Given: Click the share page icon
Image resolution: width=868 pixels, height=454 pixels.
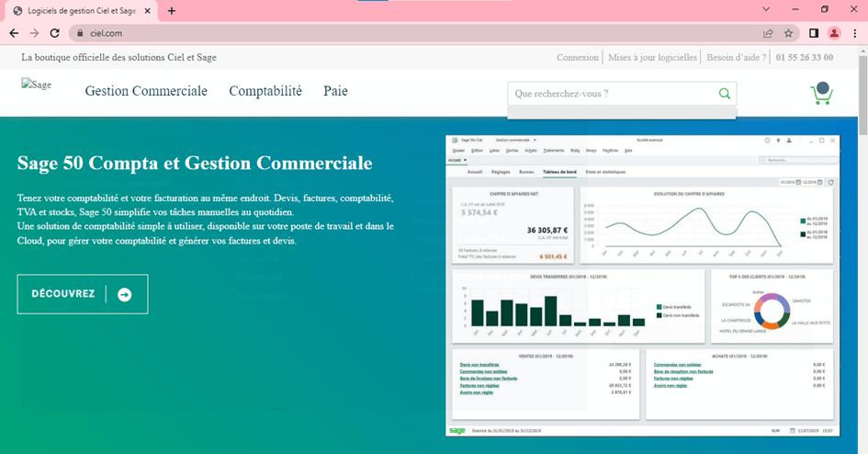Looking at the screenshot, I should (769, 33).
